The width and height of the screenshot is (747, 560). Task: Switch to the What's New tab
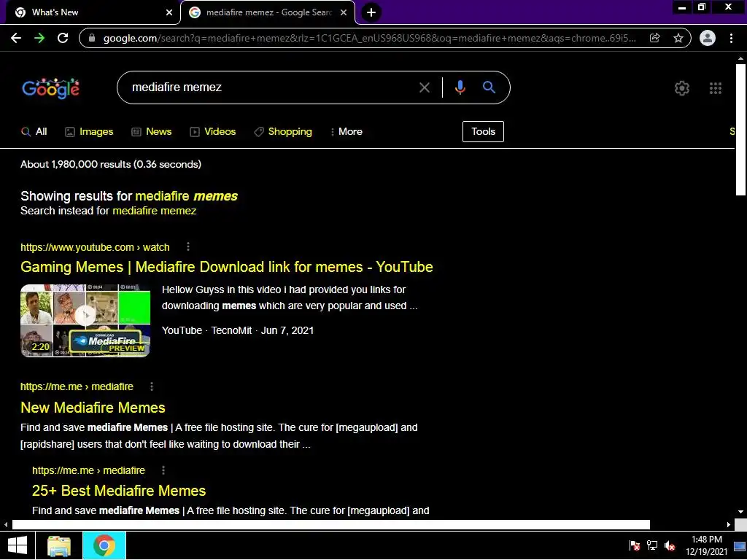pos(90,12)
